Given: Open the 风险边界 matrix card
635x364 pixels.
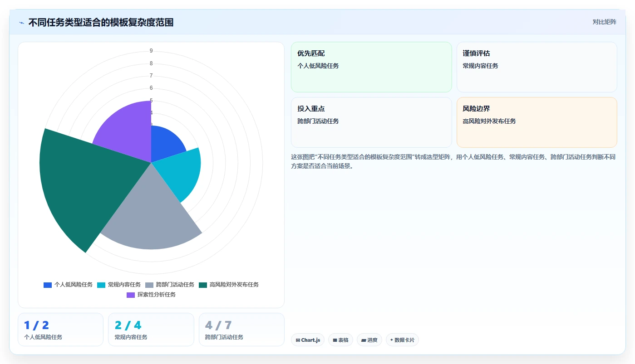Looking at the screenshot, I should pos(537,122).
